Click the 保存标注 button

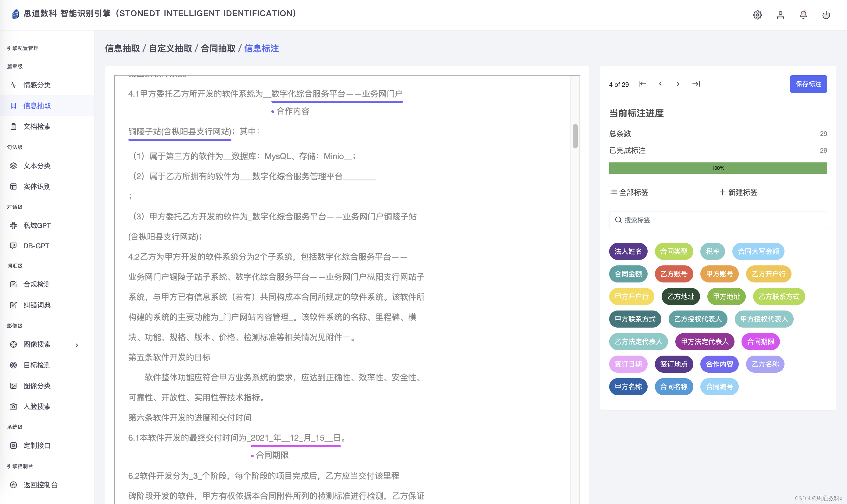tap(808, 84)
